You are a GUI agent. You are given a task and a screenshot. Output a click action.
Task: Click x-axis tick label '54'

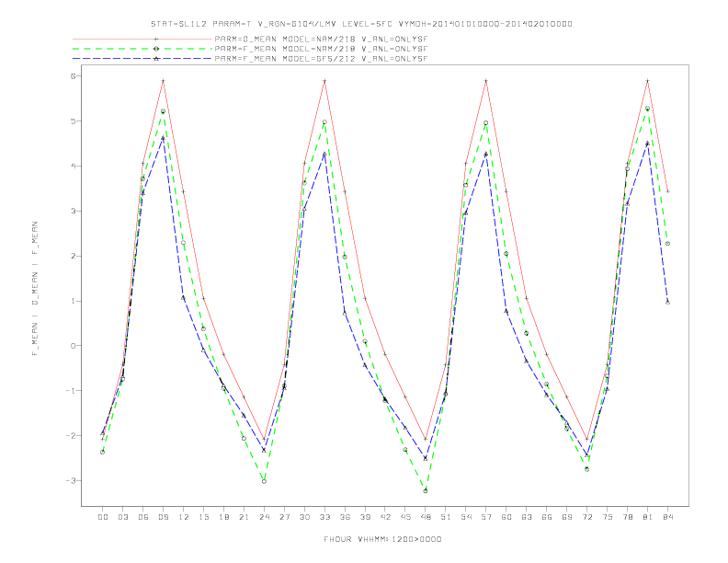(466, 517)
